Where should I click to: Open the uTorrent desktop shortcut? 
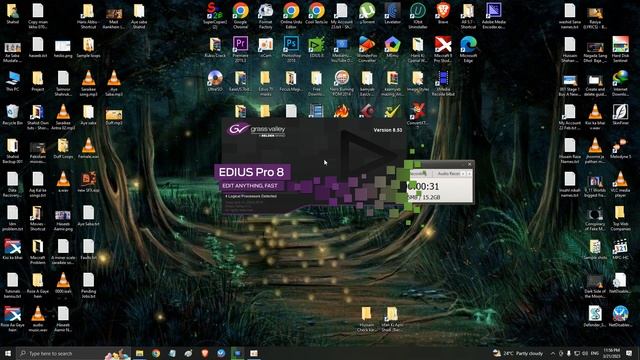[x=367, y=14]
